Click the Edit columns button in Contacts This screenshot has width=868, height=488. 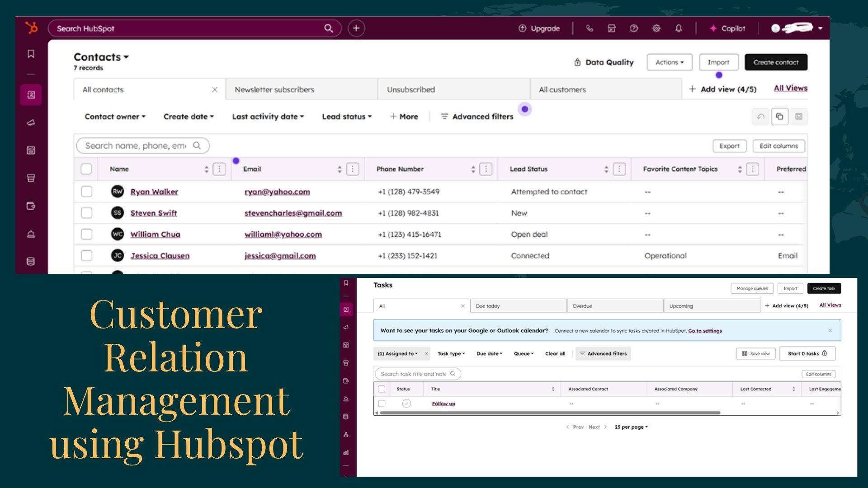tap(778, 146)
